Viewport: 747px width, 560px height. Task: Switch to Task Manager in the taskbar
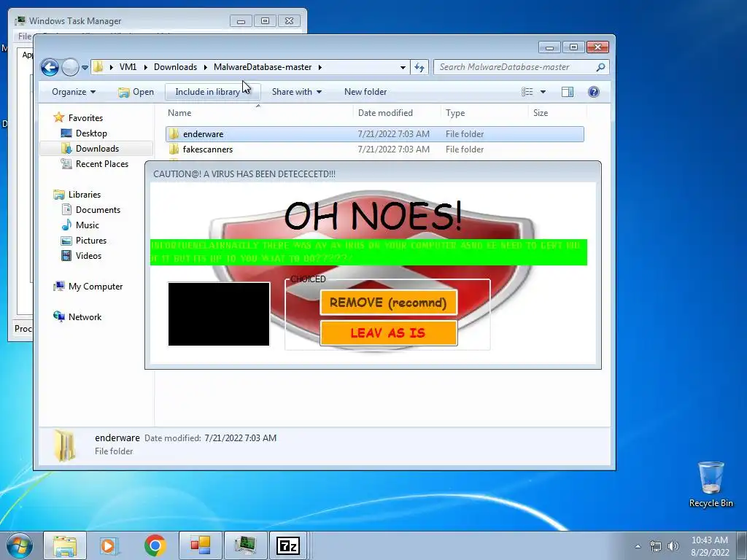245,545
